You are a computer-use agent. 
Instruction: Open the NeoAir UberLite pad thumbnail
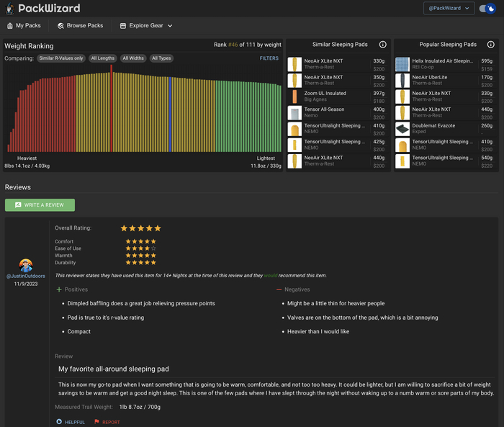[402, 81]
